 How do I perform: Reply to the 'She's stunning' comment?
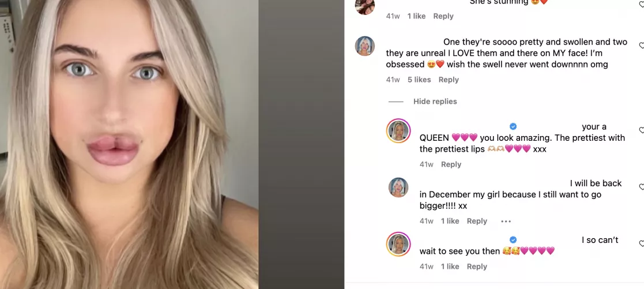[x=443, y=16]
